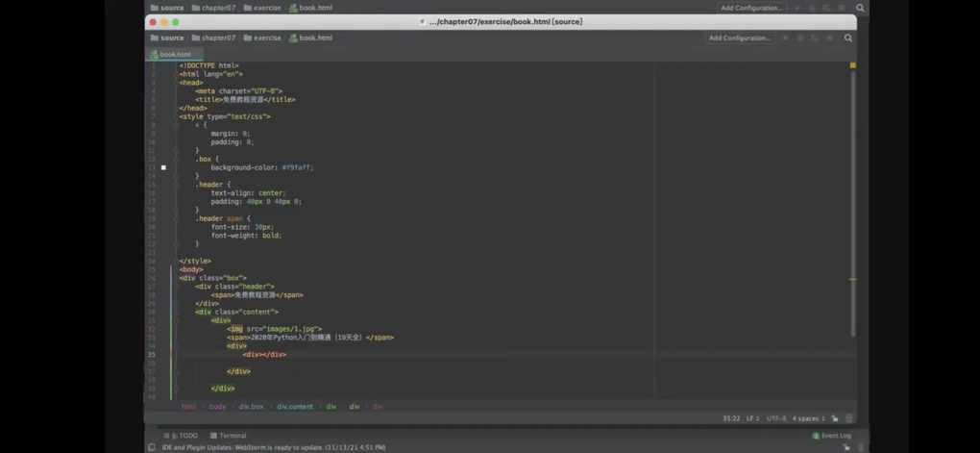Click the text-align: center line
The image size is (980, 453).
pyautogui.click(x=248, y=193)
